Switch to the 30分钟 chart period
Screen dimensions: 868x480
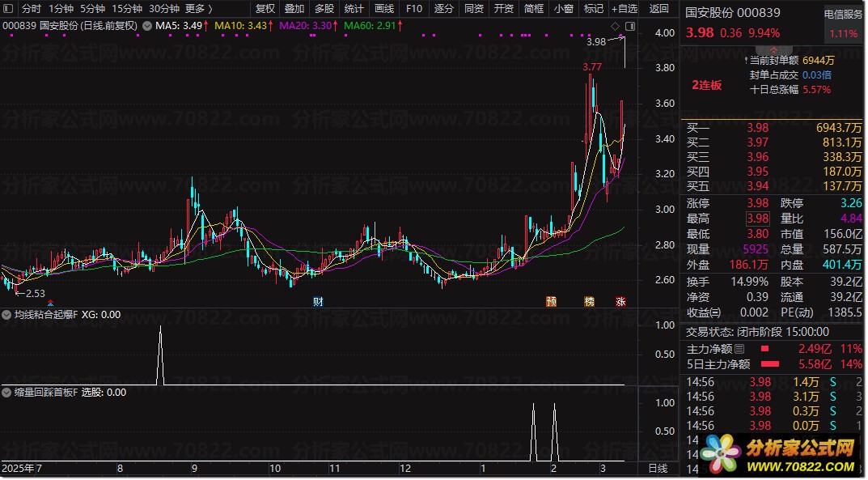[x=164, y=9]
